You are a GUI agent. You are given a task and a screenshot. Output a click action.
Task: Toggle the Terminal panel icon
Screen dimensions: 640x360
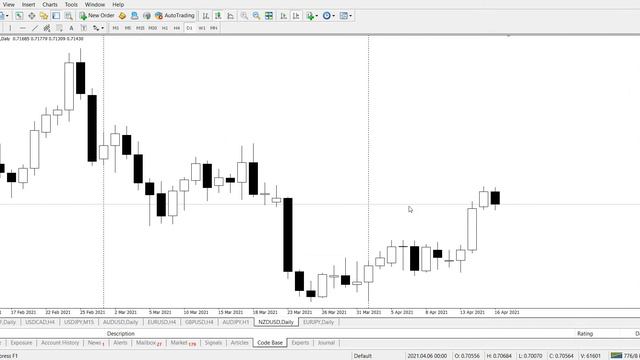click(x=56, y=16)
